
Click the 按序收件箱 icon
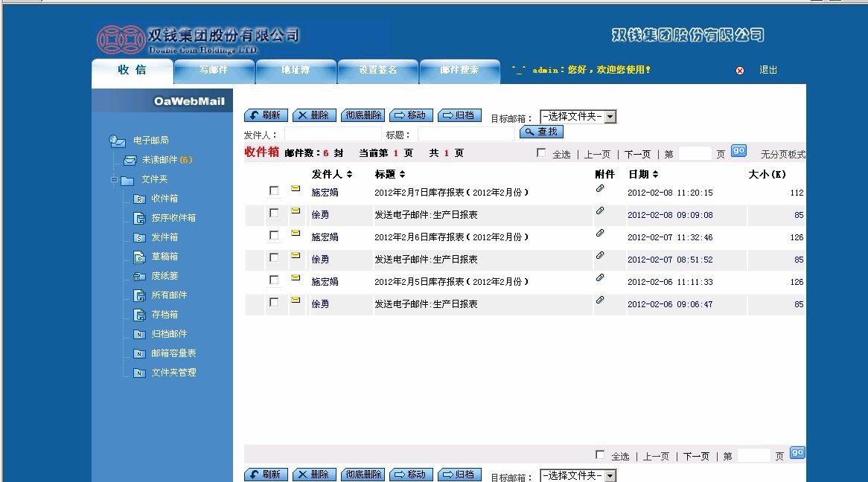coord(139,218)
